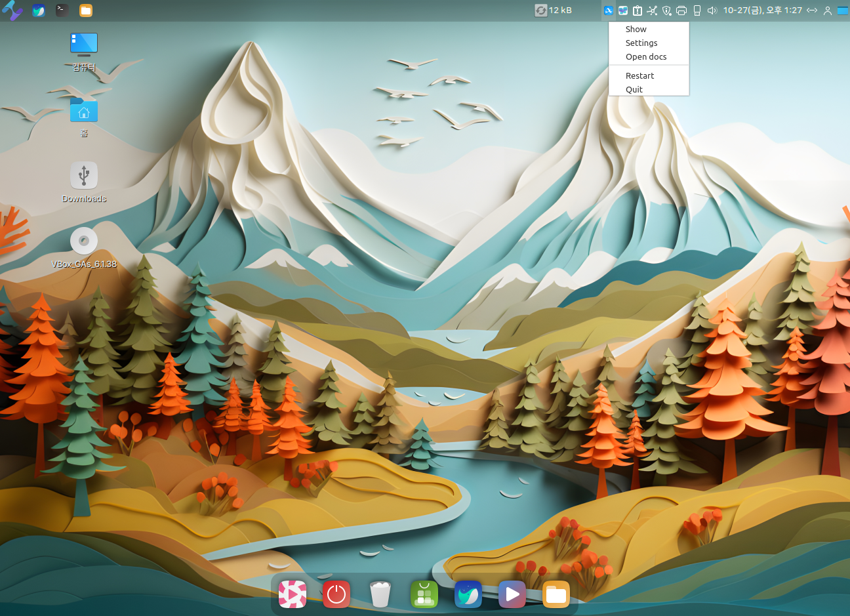Open the volume speaker tray icon

[x=712, y=10]
